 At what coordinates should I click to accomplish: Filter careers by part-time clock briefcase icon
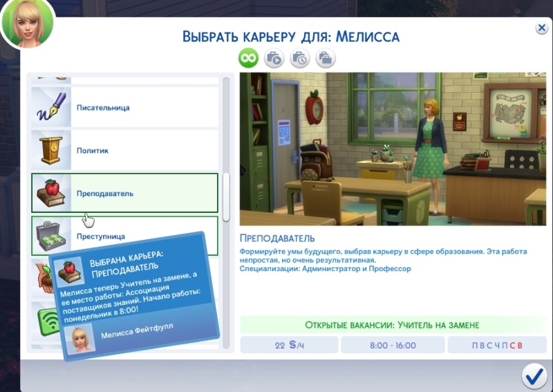[x=300, y=58]
